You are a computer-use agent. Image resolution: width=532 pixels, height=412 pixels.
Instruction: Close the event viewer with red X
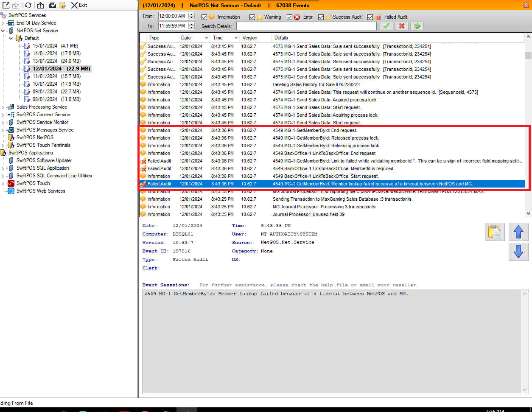[x=526, y=5]
